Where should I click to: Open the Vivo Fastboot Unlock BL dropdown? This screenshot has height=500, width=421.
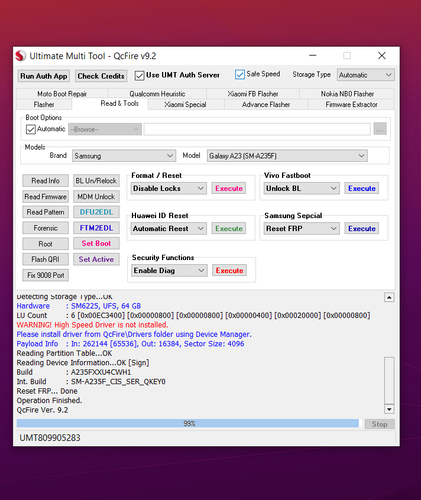pos(301,188)
